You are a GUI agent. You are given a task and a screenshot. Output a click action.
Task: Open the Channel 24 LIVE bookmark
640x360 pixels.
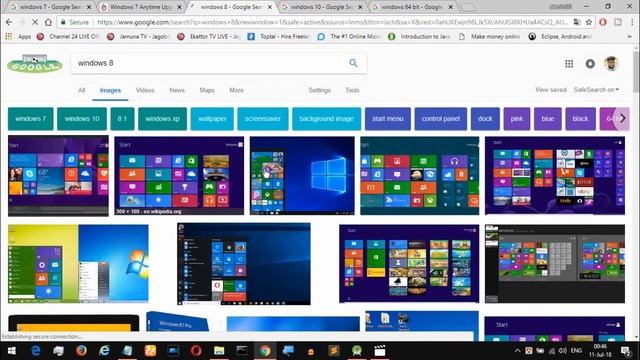[x=68, y=36]
